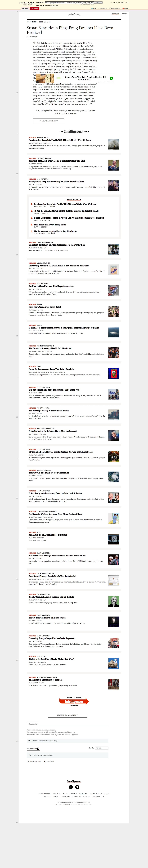Open the All Comments tab

pos(33,749)
